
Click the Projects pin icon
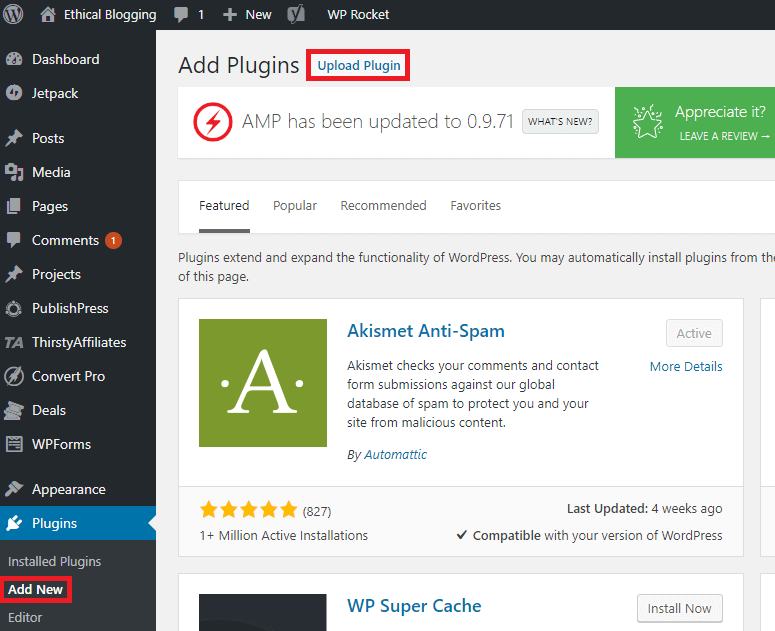(14, 274)
